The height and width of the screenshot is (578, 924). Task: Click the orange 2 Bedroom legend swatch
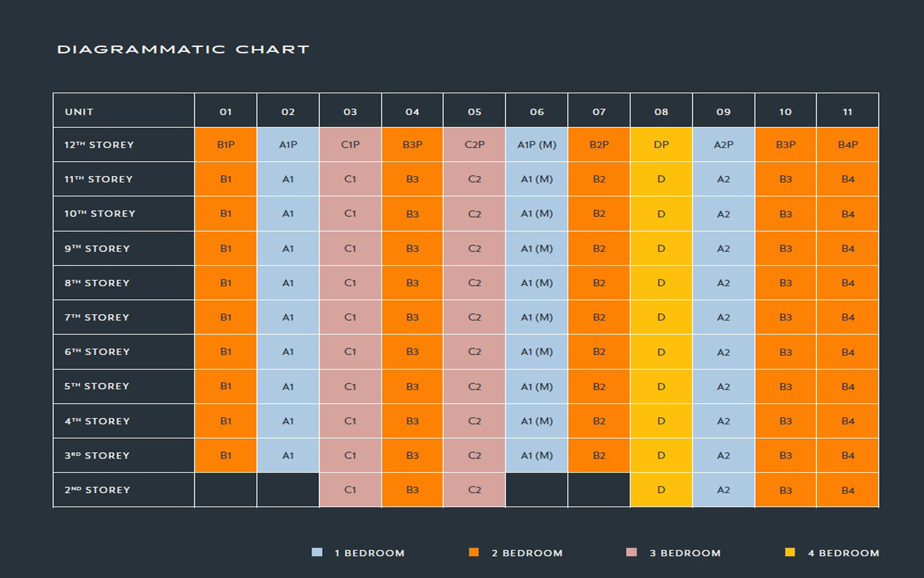click(x=474, y=552)
